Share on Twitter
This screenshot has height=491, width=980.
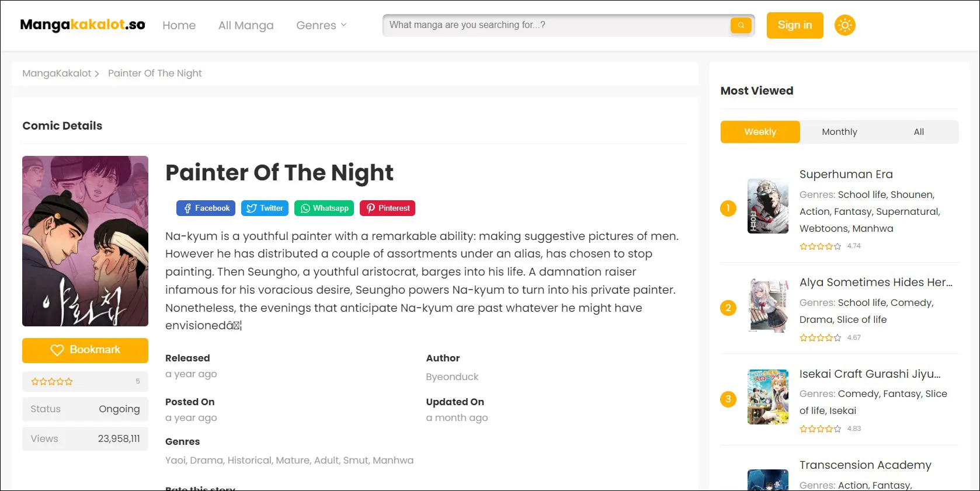coord(265,208)
